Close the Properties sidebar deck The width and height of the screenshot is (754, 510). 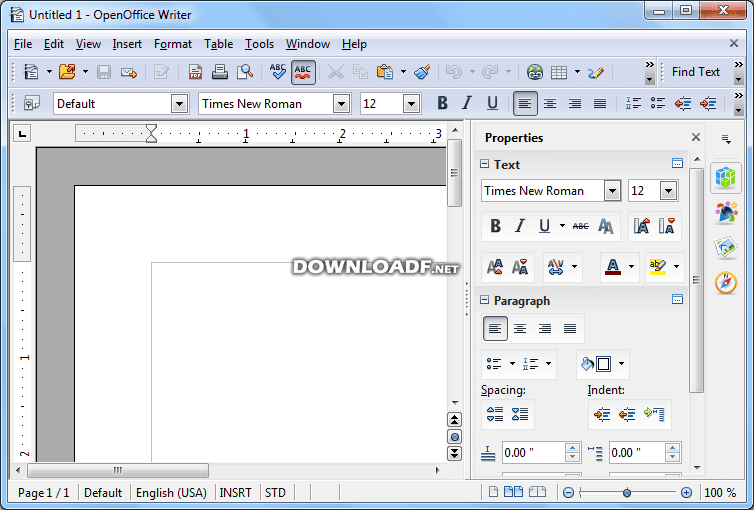tap(695, 137)
